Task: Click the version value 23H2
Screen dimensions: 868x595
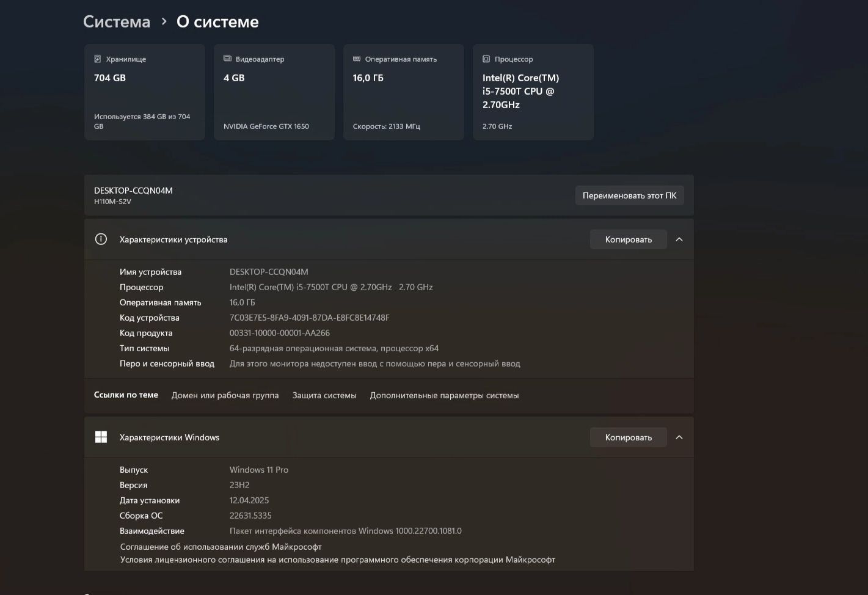Action: click(x=239, y=485)
